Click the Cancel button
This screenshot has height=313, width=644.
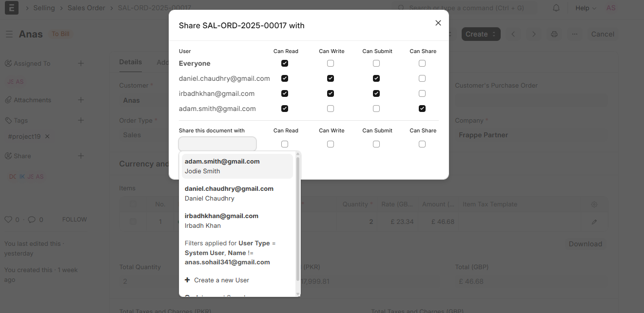coord(603,34)
